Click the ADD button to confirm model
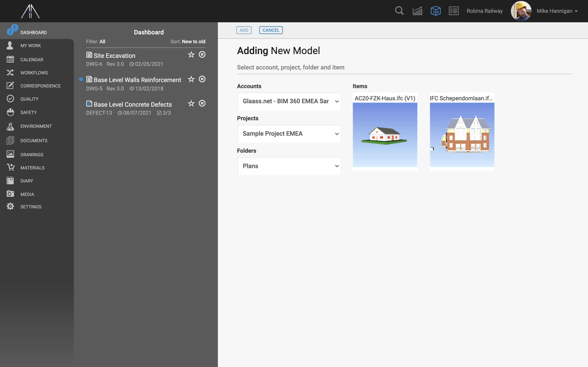 point(244,30)
